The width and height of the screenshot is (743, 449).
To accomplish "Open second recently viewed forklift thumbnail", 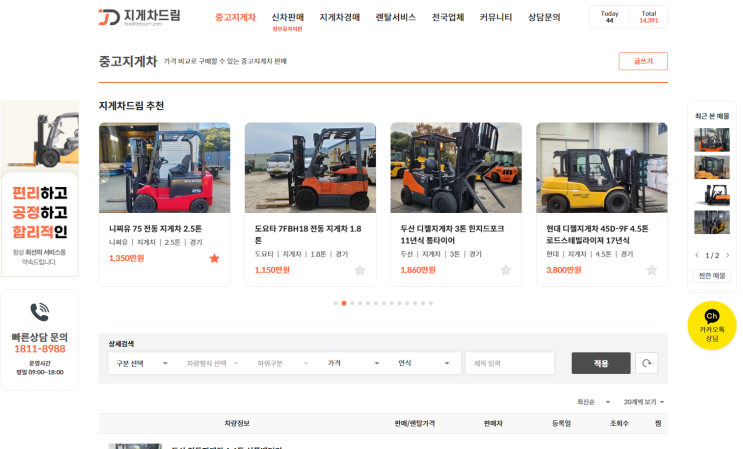I will 712,168.
